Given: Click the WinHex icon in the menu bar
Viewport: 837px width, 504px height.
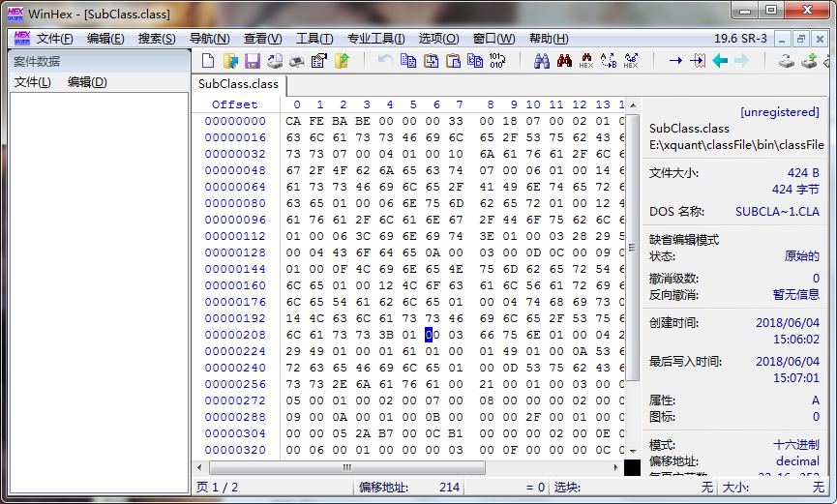Looking at the screenshot, I should pyautogui.click(x=22, y=38).
